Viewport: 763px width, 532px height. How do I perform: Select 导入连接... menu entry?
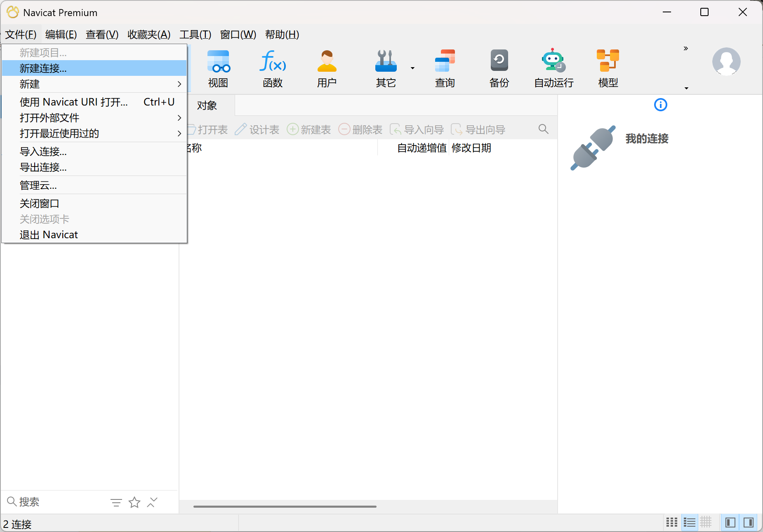94,152
